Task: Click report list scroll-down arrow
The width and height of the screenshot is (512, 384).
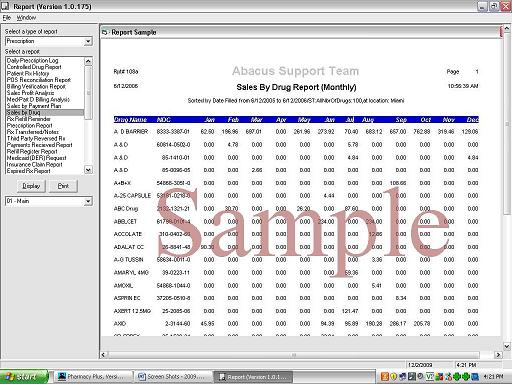Action: 88,170
